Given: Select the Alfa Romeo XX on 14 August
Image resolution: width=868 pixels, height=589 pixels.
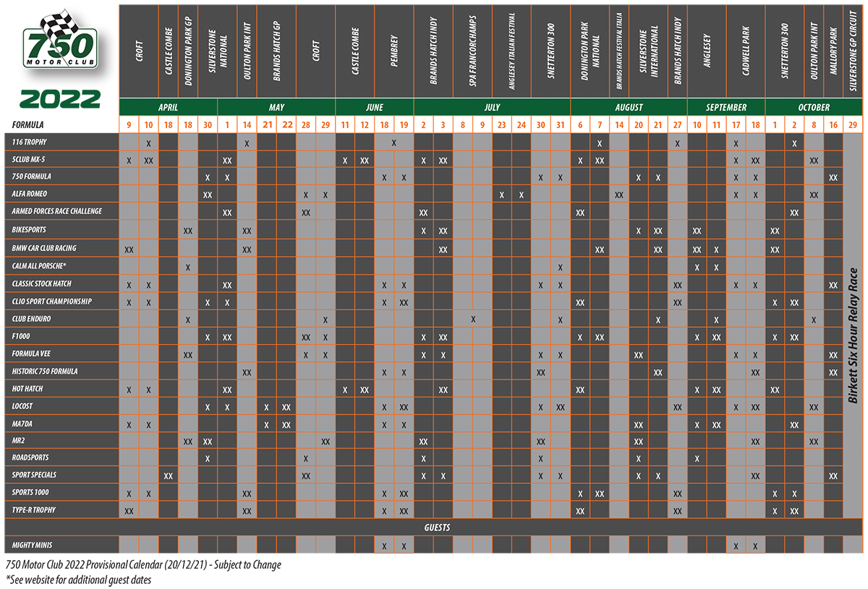Looking at the screenshot, I should 619,195.
